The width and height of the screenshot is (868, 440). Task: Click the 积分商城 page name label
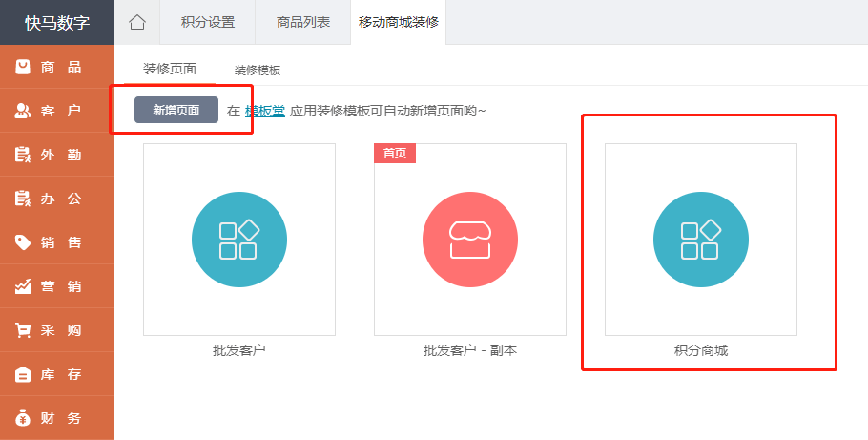(x=701, y=350)
